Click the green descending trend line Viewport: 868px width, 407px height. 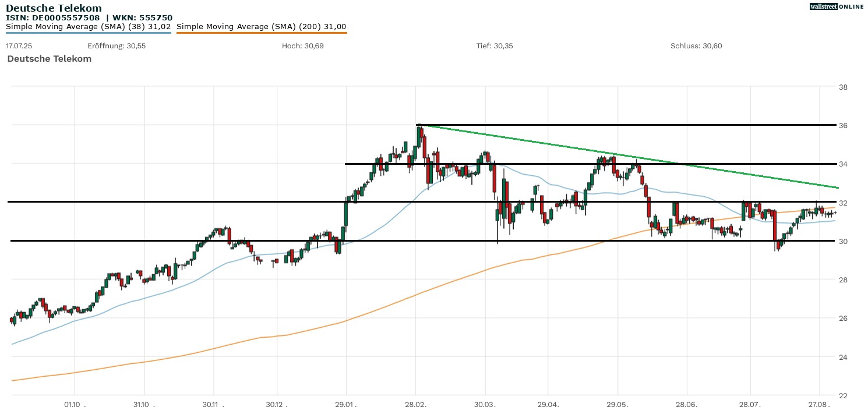628,156
